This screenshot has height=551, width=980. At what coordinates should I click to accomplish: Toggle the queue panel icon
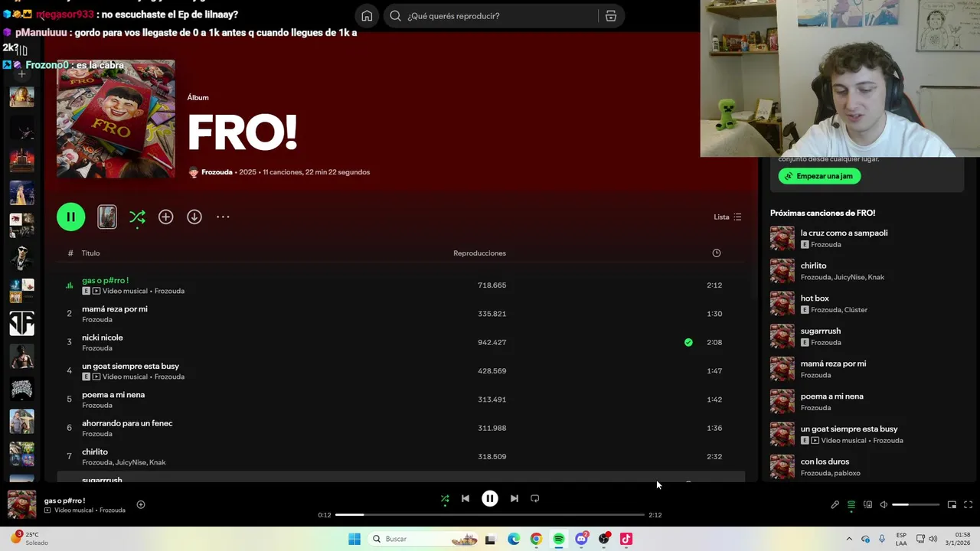[x=851, y=505]
